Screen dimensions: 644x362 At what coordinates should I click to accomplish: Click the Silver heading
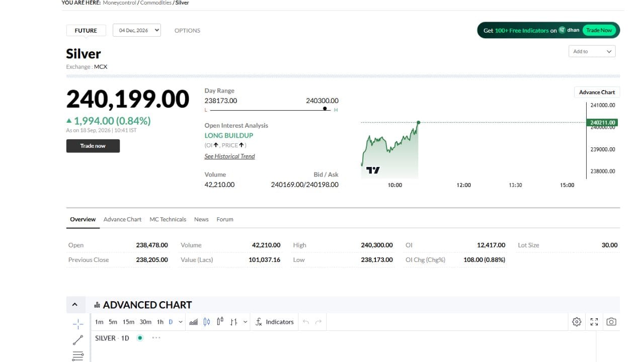click(84, 54)
